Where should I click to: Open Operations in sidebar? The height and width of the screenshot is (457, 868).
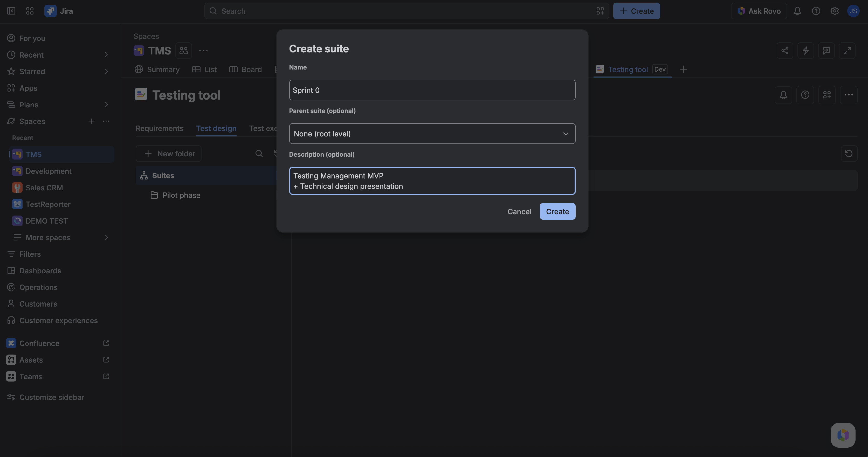(59, 287)
